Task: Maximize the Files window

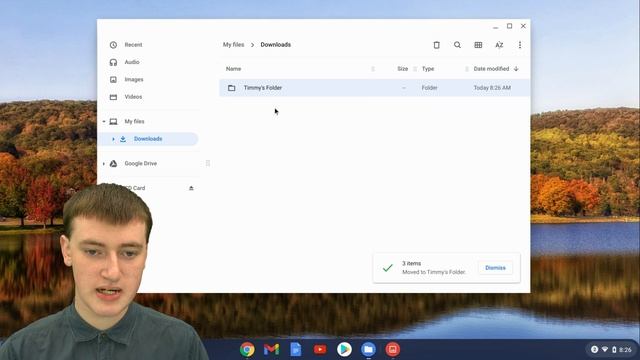Action: [x=509, y=26]
